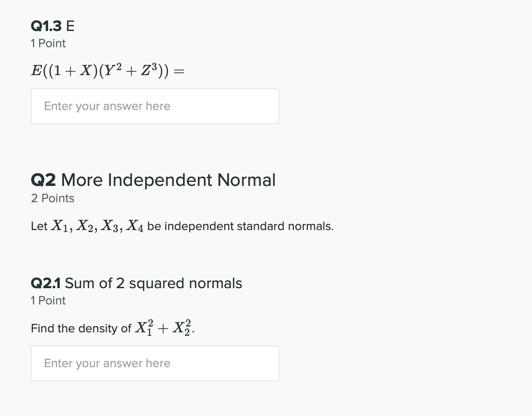Click the Q1.3 answer input field
Screen dimensions: 532x416
(155, 106)
